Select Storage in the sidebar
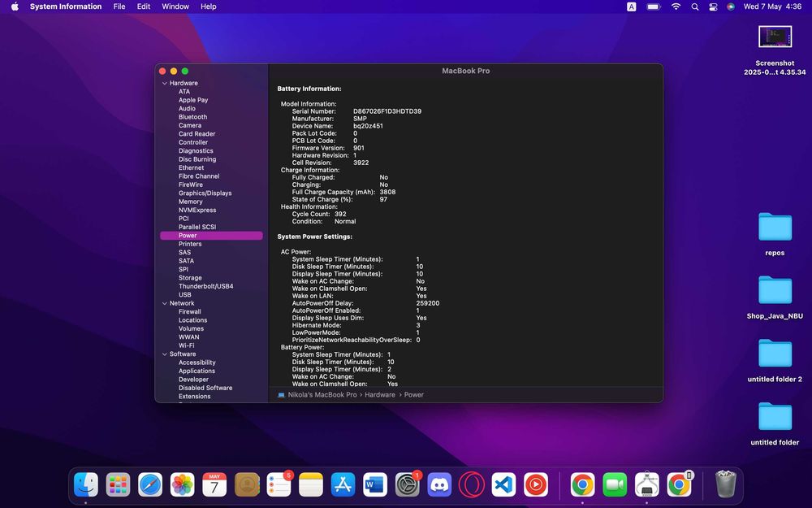The image size is (812, 508). [190, 278]
